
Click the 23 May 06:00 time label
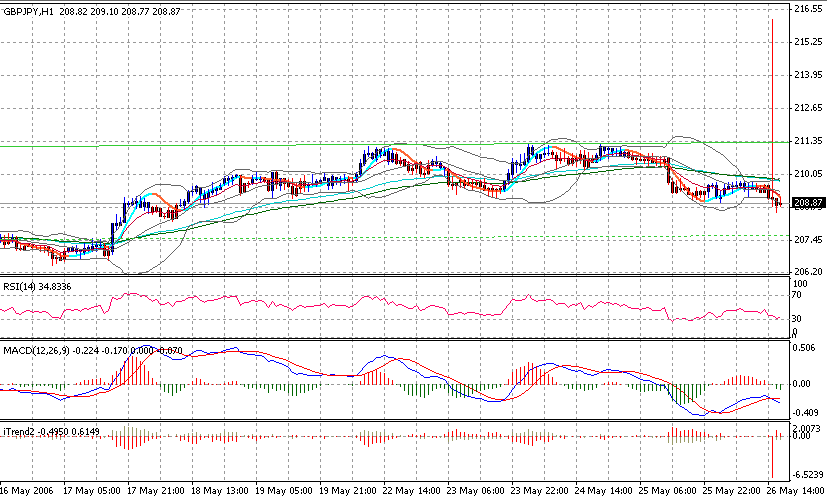pos(476,491)
